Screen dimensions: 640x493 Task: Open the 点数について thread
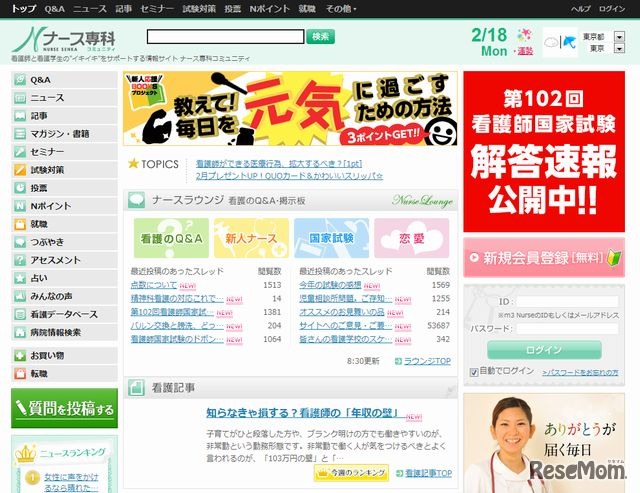pyautogui.click(x=153, y=285)
